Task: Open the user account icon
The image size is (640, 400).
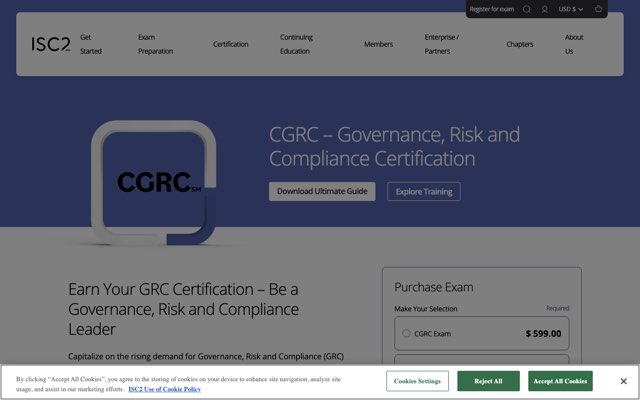Action: point(544,9)
